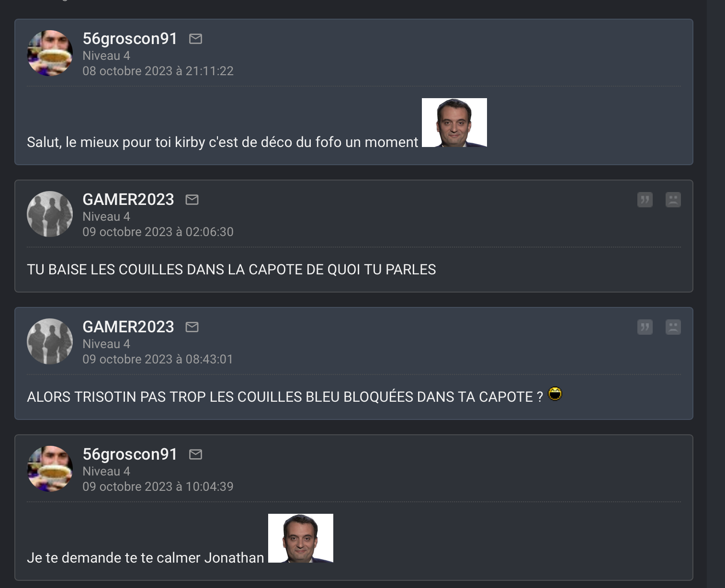Open 56groscon91 profile from first post username

(x=130, y=39)
